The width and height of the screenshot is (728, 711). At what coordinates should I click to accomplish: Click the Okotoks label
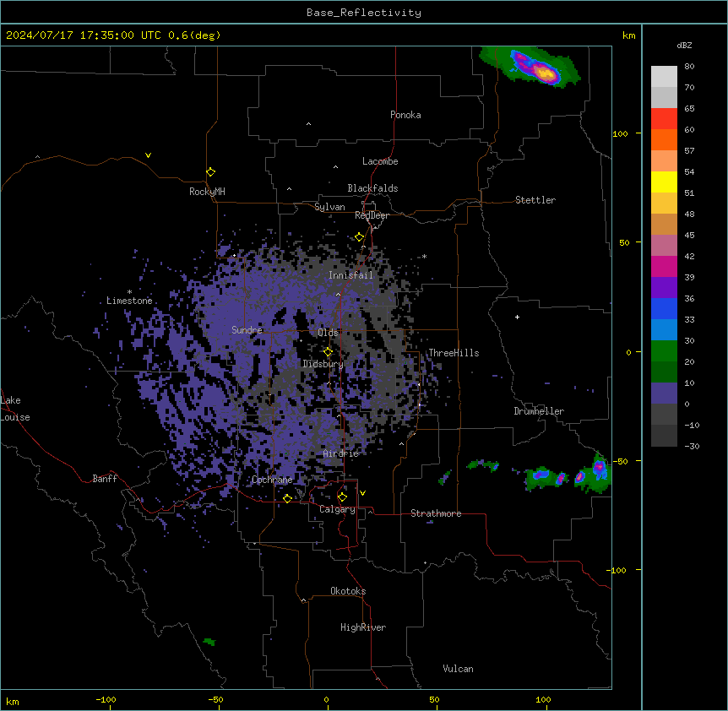coord(348,591)
